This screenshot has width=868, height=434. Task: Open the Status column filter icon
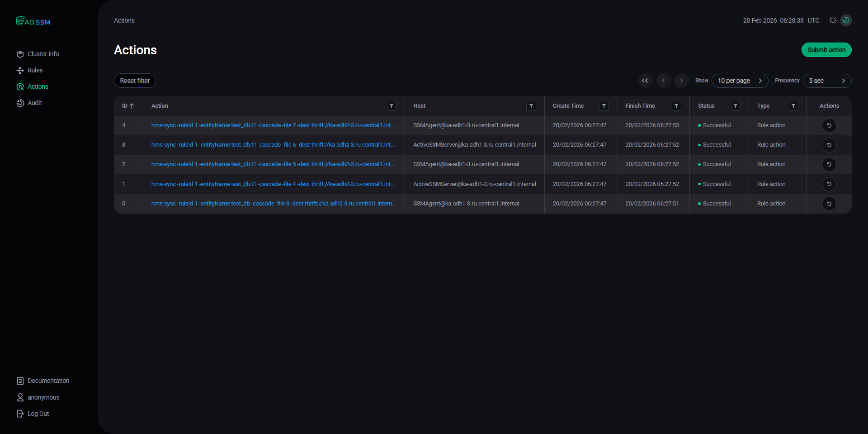click(736, 106)
